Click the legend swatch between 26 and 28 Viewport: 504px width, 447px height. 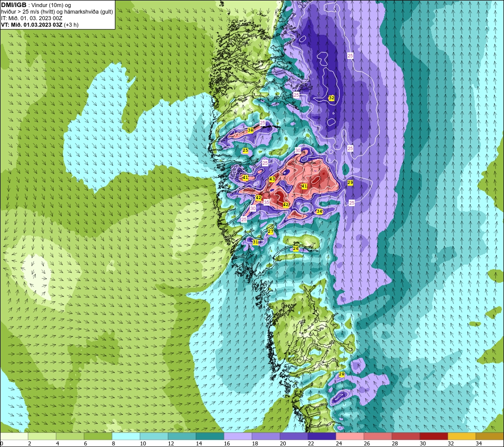[x=377, y=436]
